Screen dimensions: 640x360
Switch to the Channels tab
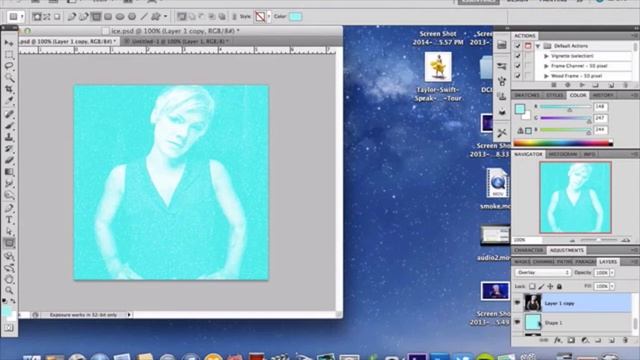click(x=544, y=262)
